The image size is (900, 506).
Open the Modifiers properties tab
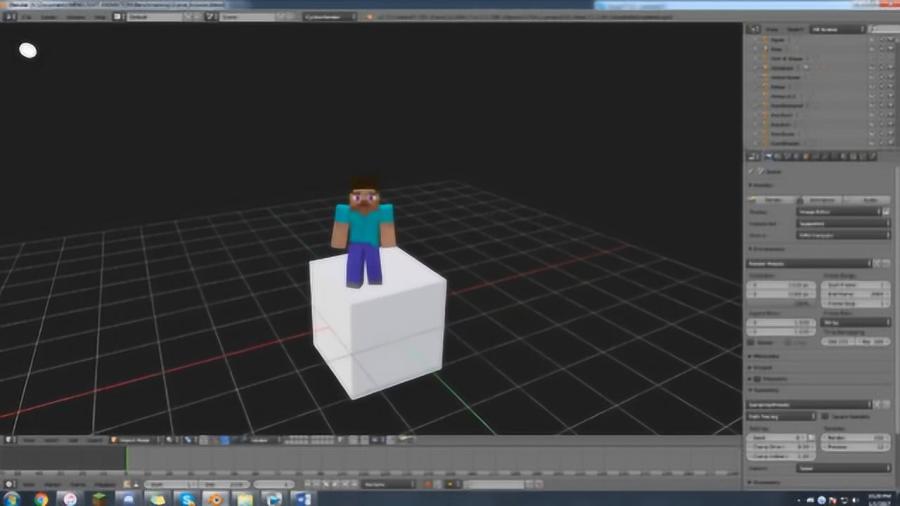(x=825, y=156)
